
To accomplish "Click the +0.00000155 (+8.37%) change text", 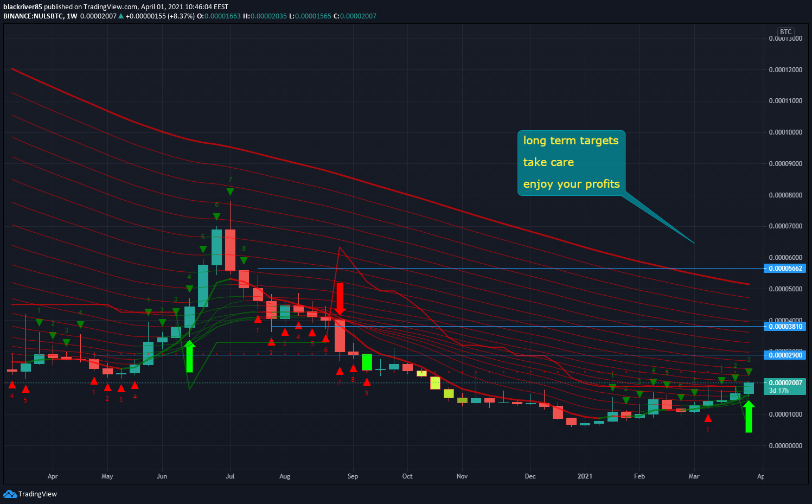I will [x=160, y=16].
